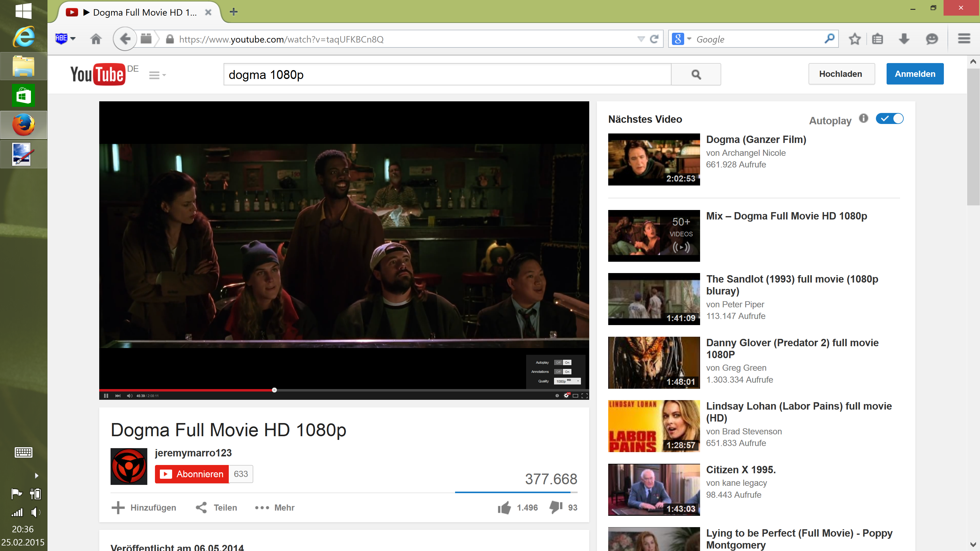Show bookmarks list icon
The height and width of the screenshot is (551, 980).
pyautogui.click(x=878, y=39)
